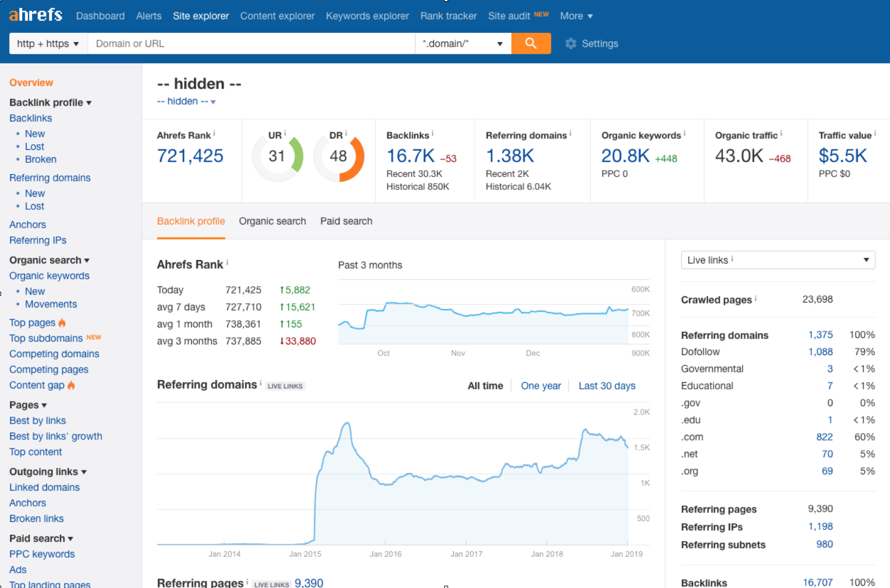
Task: Click the info icon beside Ahrefs Rank stat
Action: 214,134
